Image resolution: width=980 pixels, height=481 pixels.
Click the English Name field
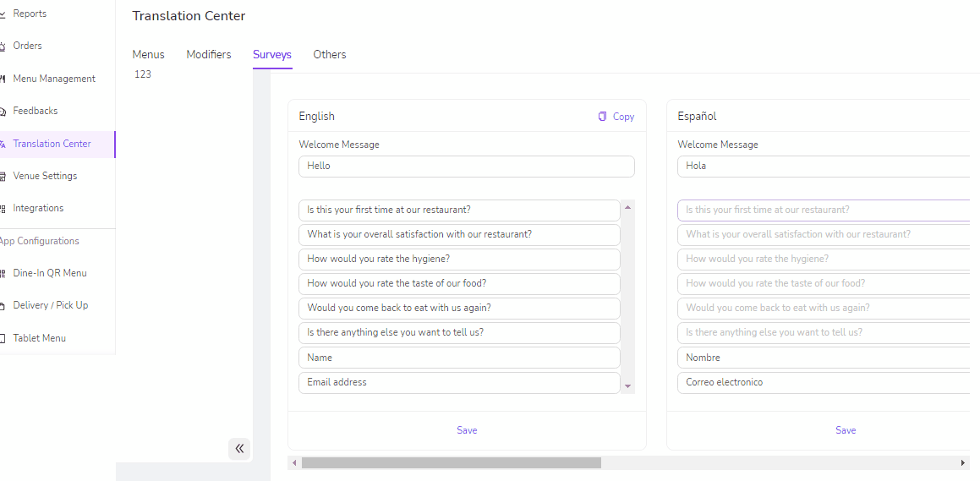tap(459, 358)
